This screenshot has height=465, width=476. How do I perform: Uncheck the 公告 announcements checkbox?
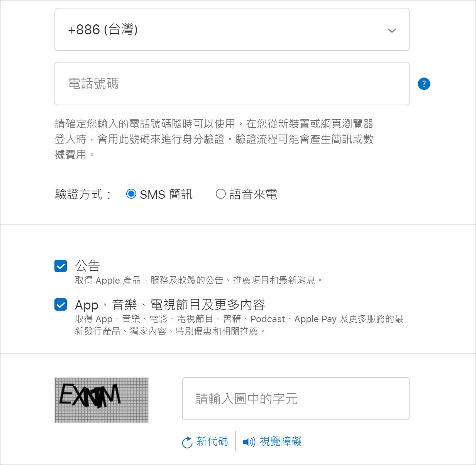61,266
